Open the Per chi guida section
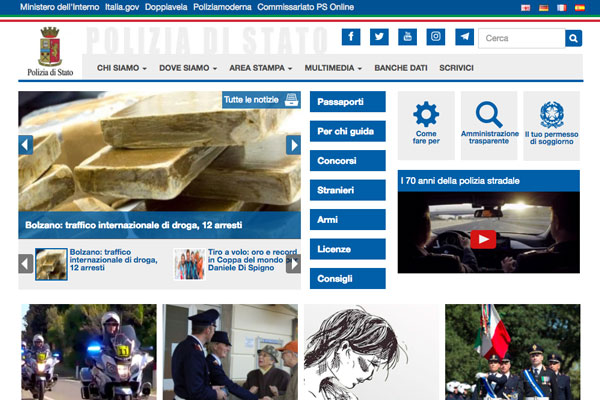 pyautogui.click(x=347, y=131)
